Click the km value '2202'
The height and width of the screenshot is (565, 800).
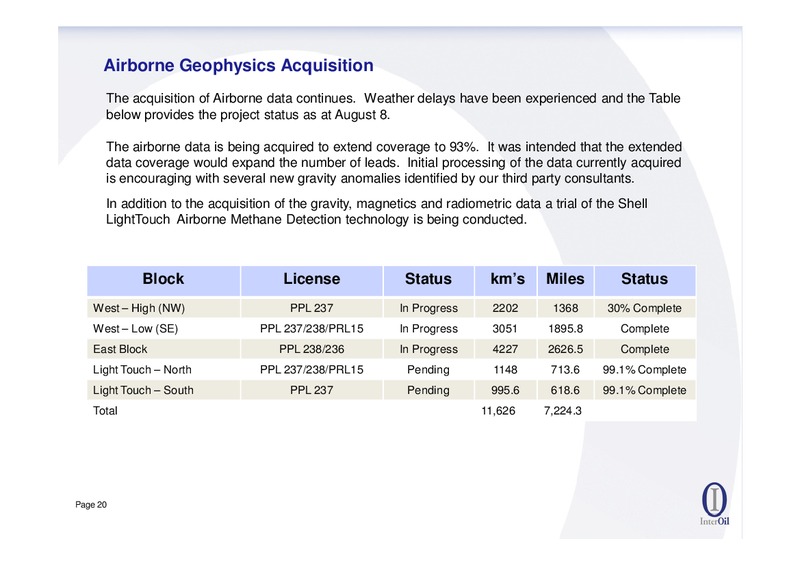coord(505,308)
